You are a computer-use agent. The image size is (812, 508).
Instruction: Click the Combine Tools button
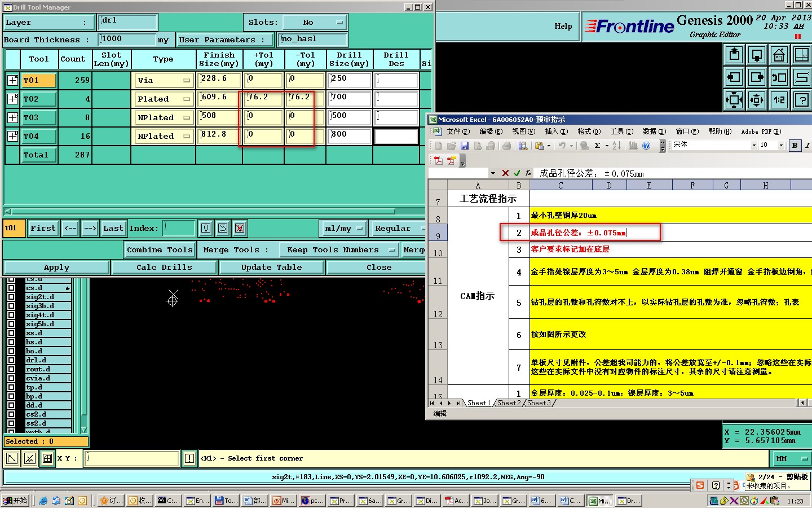160,249
